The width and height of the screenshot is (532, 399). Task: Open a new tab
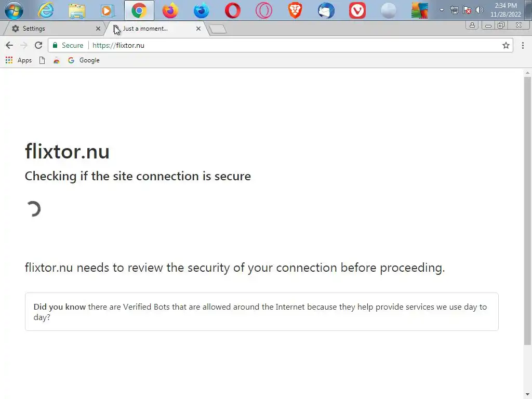[x=218, y=29]
